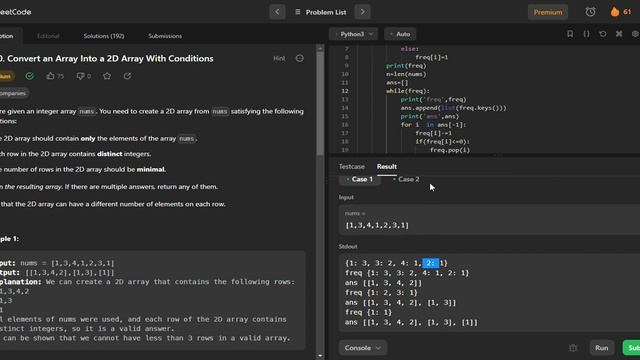Open the Solutions (192) tab
The width and height of the screenshot is (640, 360).
[104, 36]
